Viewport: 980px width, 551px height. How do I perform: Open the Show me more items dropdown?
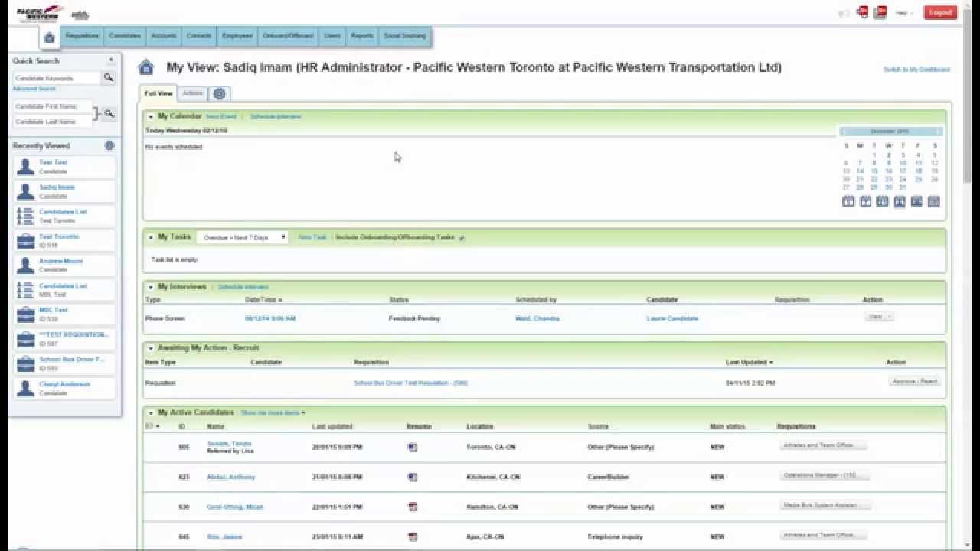click(x=273, y=413)
